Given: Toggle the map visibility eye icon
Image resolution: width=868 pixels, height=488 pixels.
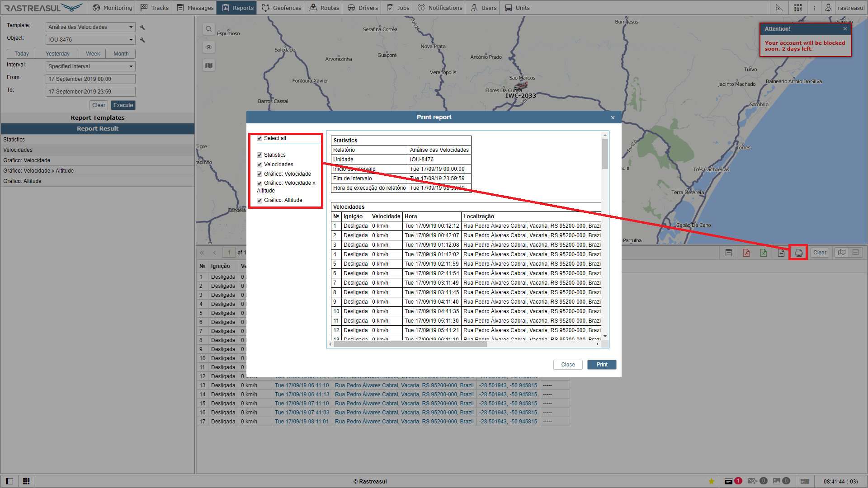Looking at the screenshot, I should (x=208, y=47).
